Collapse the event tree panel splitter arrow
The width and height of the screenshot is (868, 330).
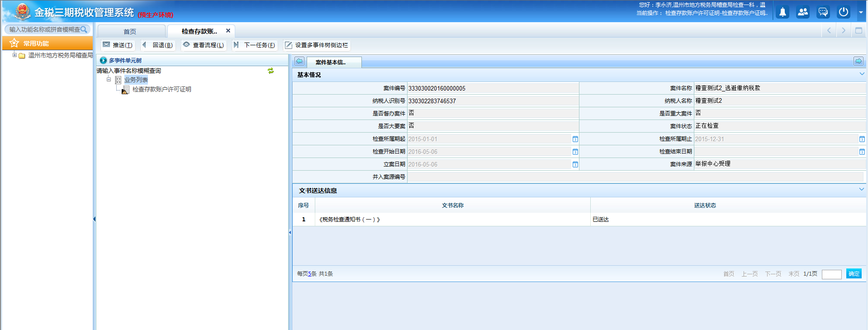click(x=290, y=232)
